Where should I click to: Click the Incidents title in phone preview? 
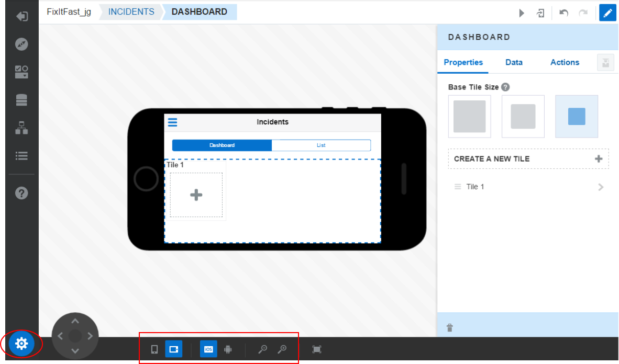coord(272,122)
